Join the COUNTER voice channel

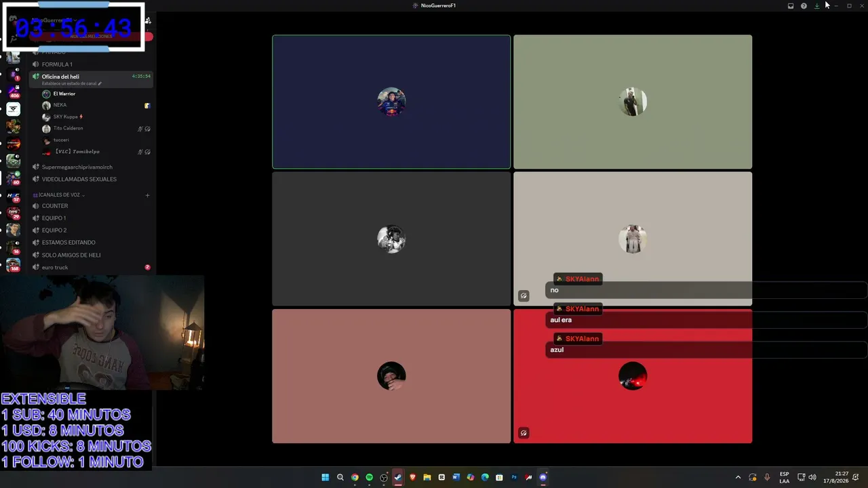coord(91,206)
